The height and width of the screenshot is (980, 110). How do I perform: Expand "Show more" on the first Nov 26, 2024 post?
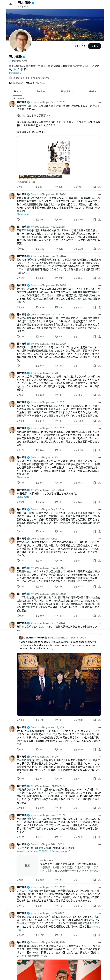tap(23, 214)
